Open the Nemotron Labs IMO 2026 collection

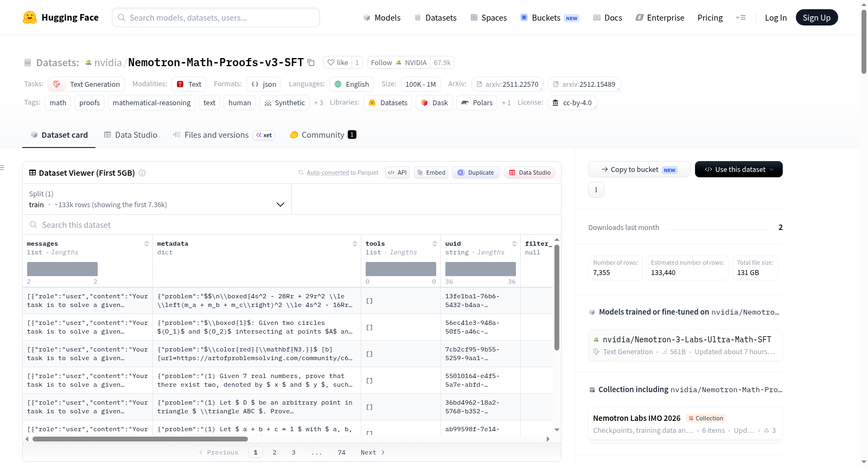(x=686, y=424)
